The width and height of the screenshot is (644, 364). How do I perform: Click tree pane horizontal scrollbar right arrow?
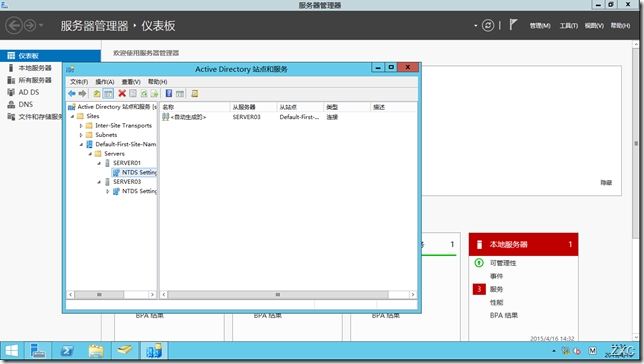(152, 295)
